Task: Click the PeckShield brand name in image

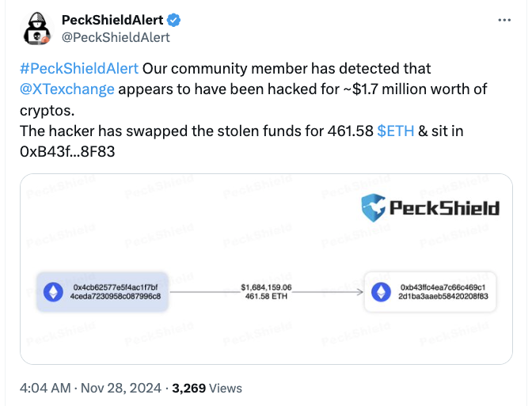Action: pyautogui.click(x=443, y=209)
